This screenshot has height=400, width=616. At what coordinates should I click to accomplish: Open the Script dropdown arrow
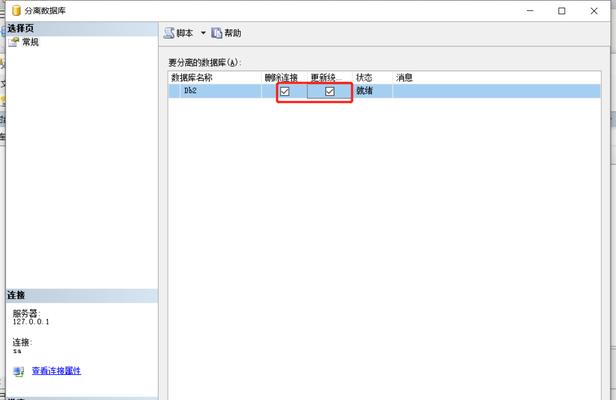pos(203,33)
